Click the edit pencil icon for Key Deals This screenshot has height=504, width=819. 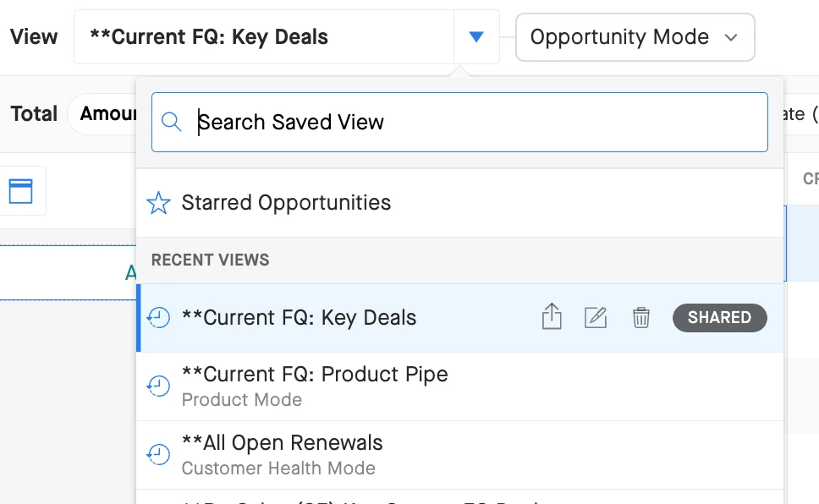coord(596,318)
